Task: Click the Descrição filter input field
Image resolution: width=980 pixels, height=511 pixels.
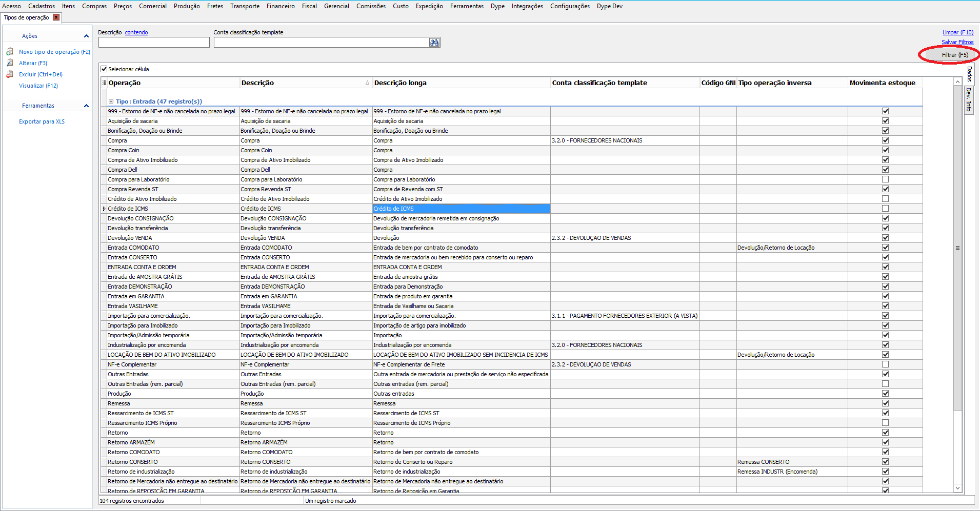Action: [x=154, y=43]
